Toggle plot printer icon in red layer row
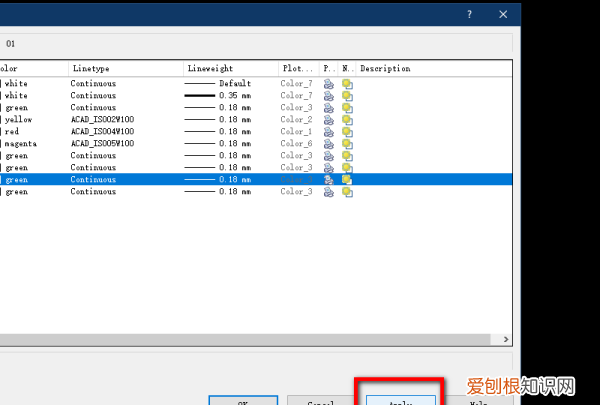600x405 pixels. 328,132
